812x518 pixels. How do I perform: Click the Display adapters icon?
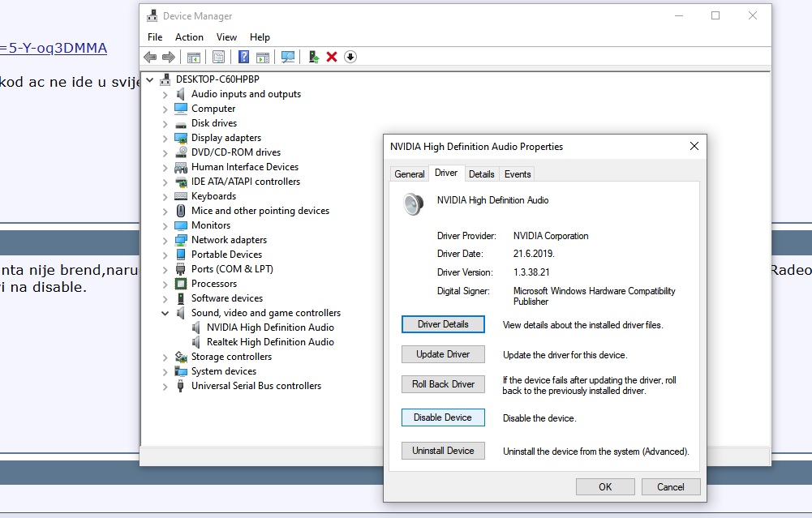(x=181, y=138)
